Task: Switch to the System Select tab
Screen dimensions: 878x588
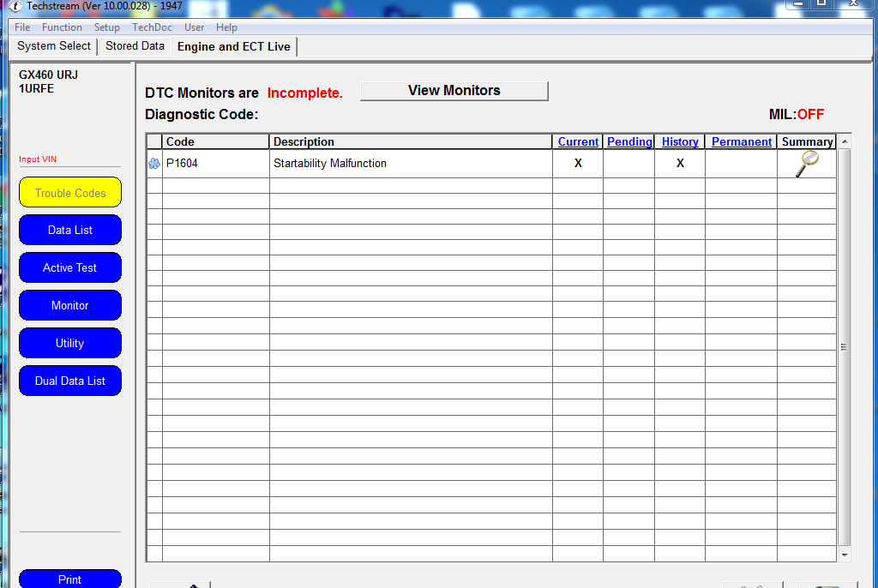Action: point(54,46)
